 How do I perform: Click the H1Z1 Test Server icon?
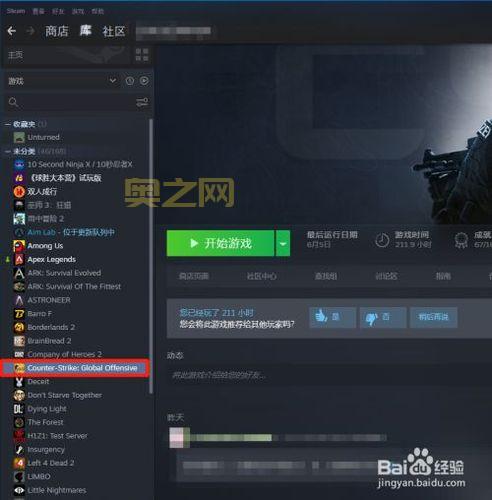[x=19, y=436]
